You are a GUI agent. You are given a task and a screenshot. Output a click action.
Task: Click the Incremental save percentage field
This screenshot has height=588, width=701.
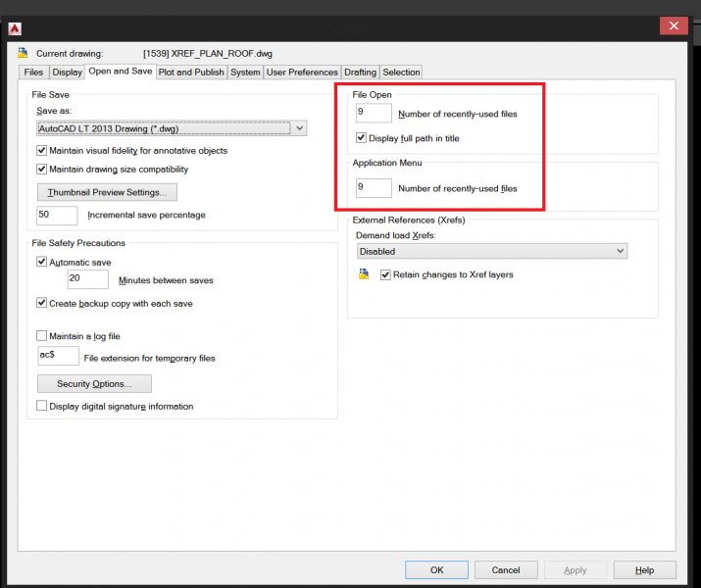point(57,216)
